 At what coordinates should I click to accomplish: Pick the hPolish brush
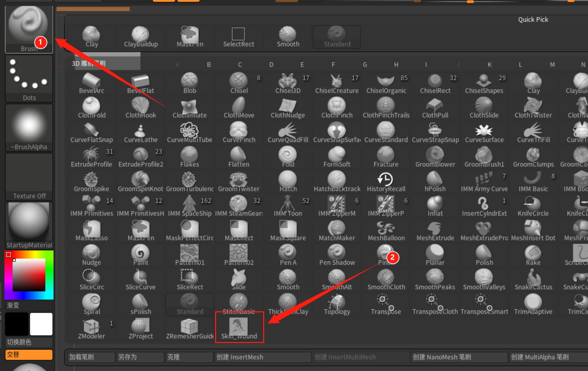click(x=435, y=182)
